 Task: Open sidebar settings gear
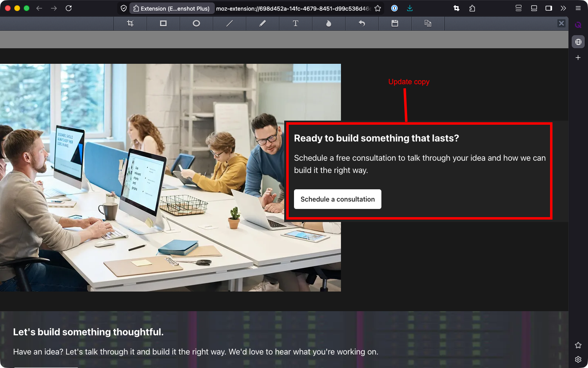pos(578,359)
